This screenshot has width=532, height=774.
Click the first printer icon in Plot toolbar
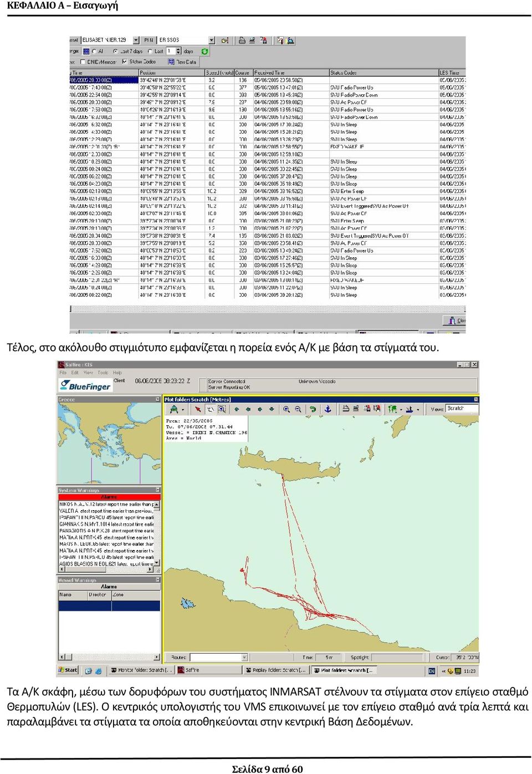(x=346, y=409)
